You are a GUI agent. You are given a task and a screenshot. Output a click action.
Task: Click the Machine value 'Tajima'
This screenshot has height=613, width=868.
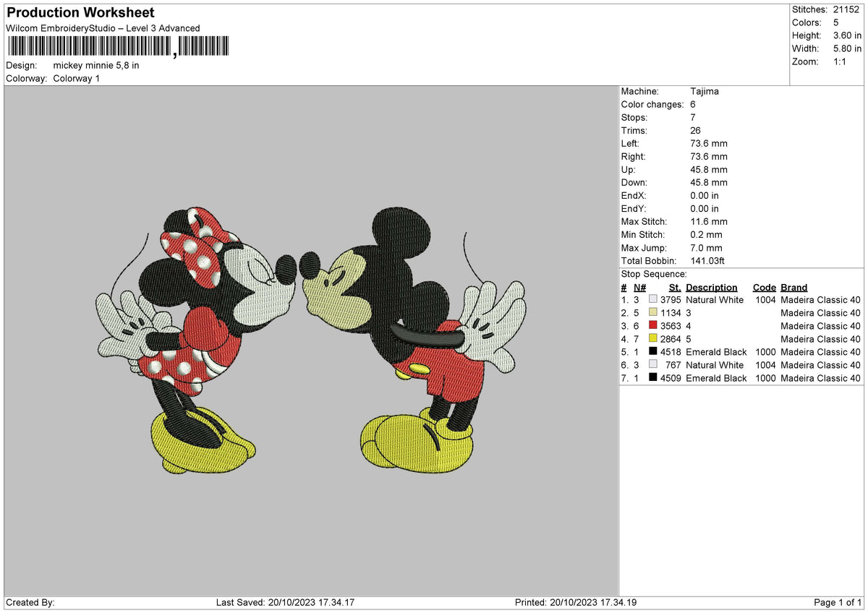point(705,92)
